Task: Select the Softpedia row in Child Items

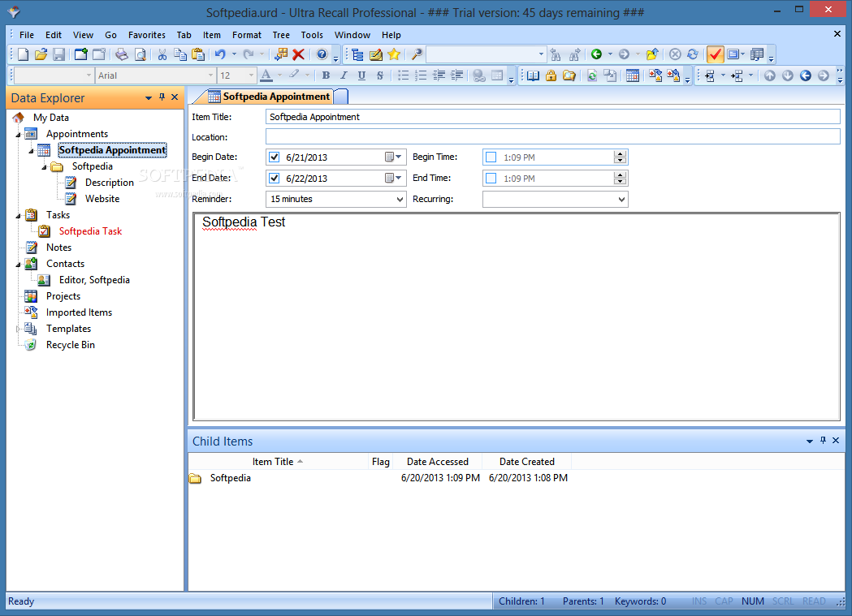Action: tap(378, 478)
